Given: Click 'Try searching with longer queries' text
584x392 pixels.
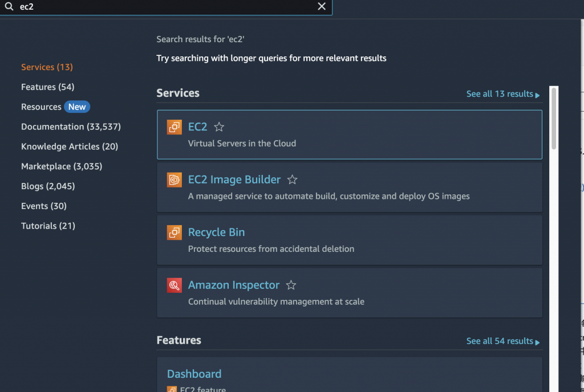Looking at the screenshot, I should (x=271, y=58).
